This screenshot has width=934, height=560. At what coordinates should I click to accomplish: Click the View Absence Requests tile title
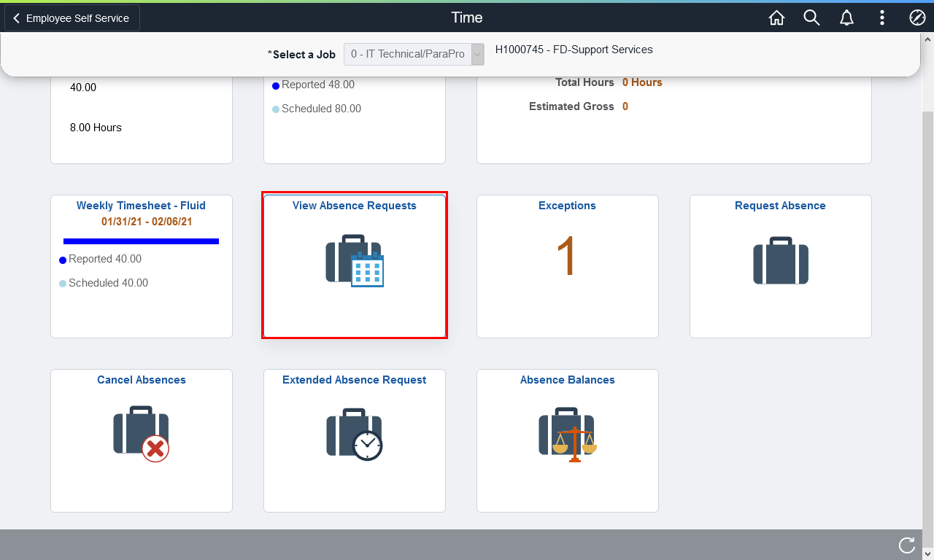(355, 206)
